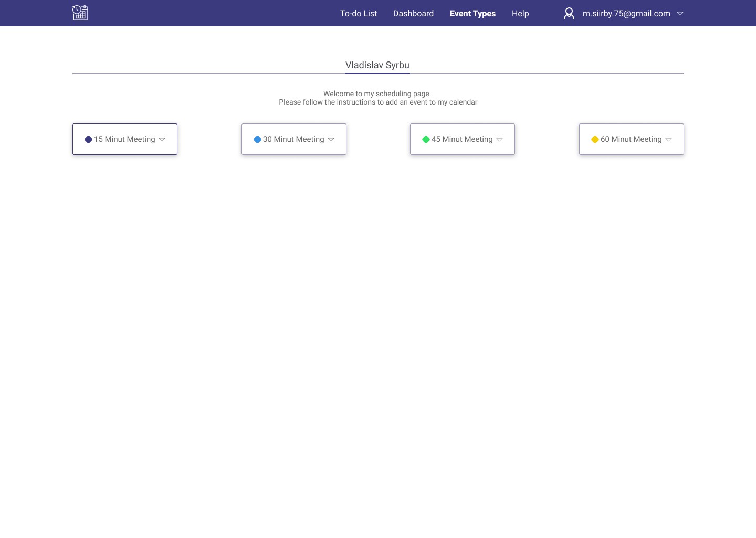Open the Help menu item
This screenshot has height=538, width=756.
(x=520, y=13)
